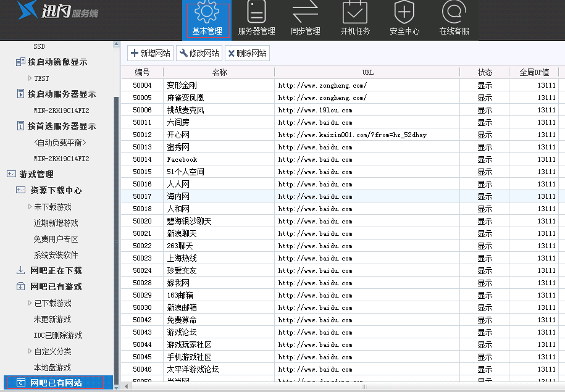
Task: Click the 游戏管理 section icon
Action: [11, 174]
